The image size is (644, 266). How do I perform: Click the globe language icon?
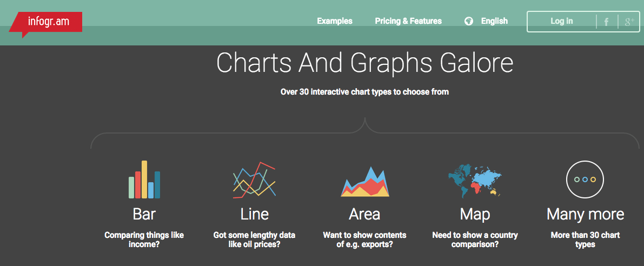(x=469, y=21)
